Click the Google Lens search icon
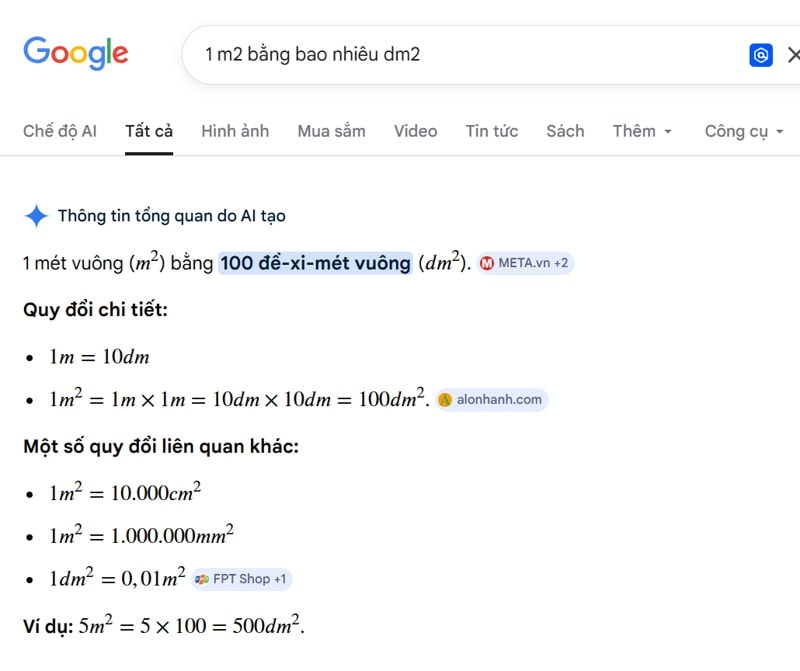This screenshot has width=800, height=671. click(761, 55)
